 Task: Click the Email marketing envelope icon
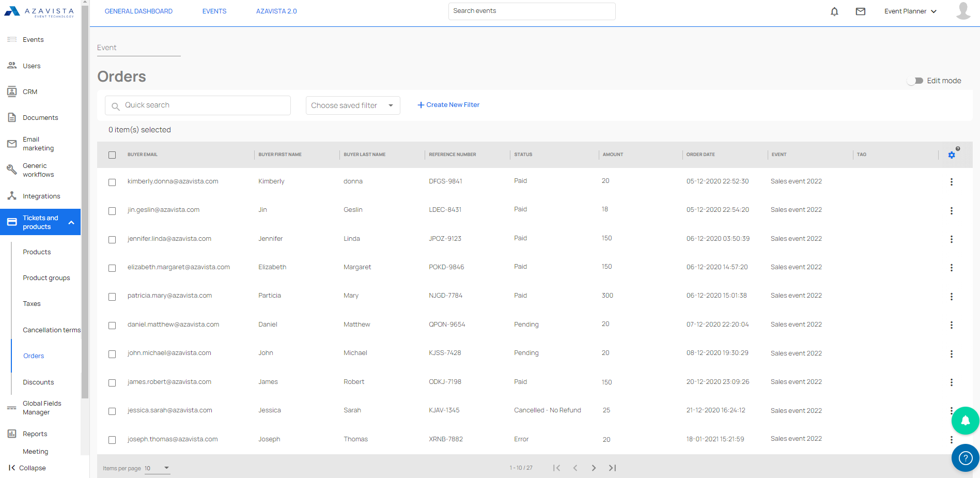click(12, 144)
